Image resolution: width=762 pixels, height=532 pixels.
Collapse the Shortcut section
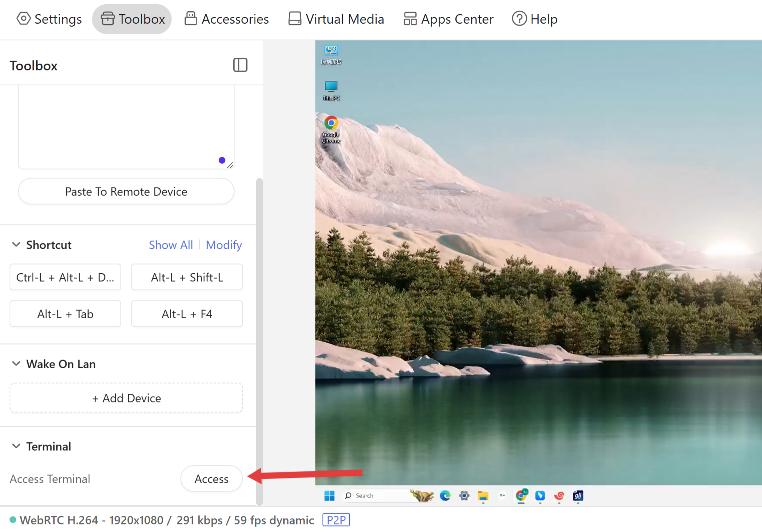16,245
